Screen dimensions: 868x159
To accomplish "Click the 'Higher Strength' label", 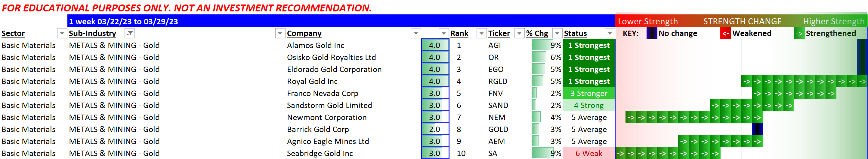I will coord(833,21).
